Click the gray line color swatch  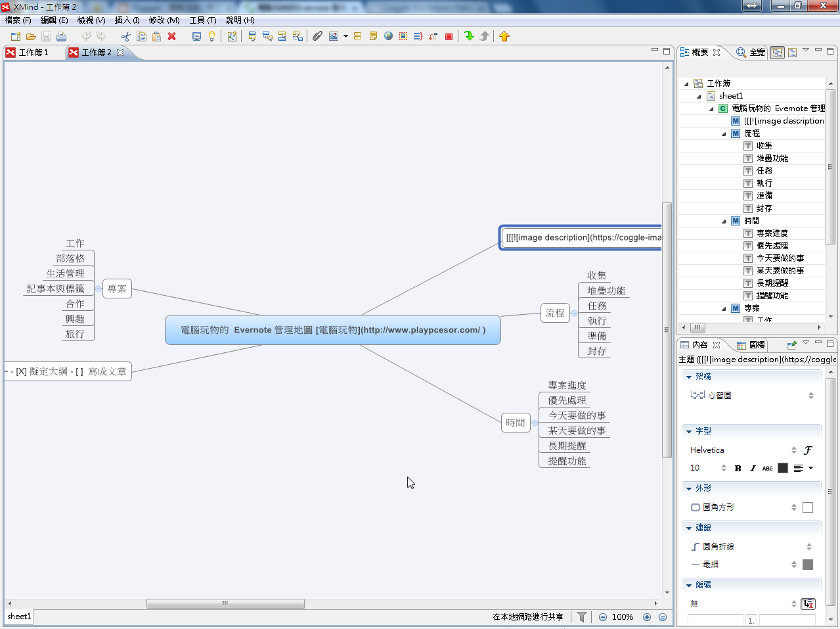[x=808, y=565]
